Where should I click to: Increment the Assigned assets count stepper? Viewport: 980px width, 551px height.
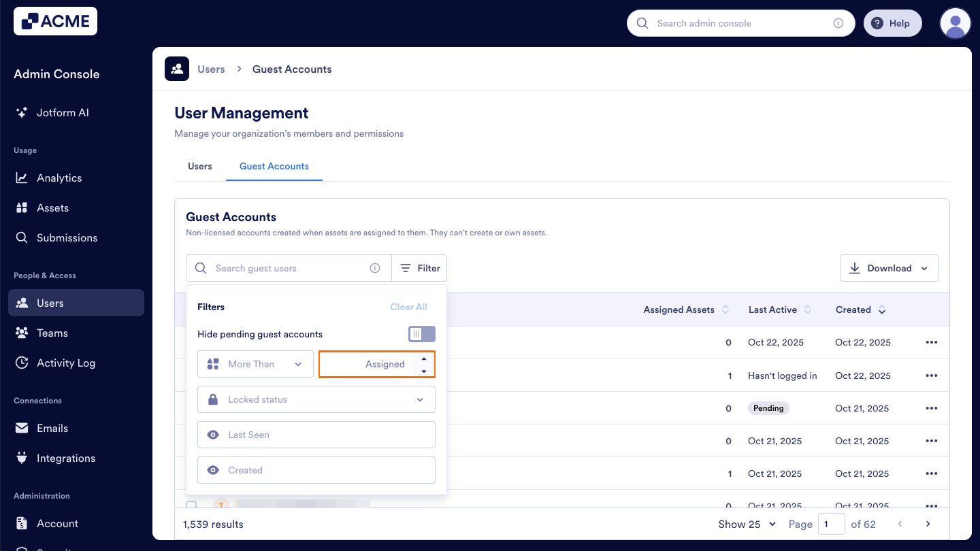(x=424, y=359)
